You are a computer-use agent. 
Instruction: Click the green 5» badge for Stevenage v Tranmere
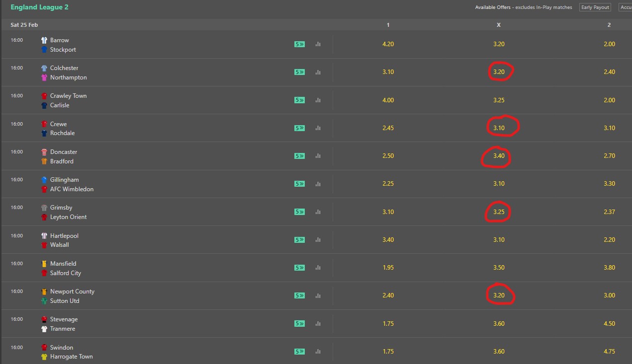(299, 324)
